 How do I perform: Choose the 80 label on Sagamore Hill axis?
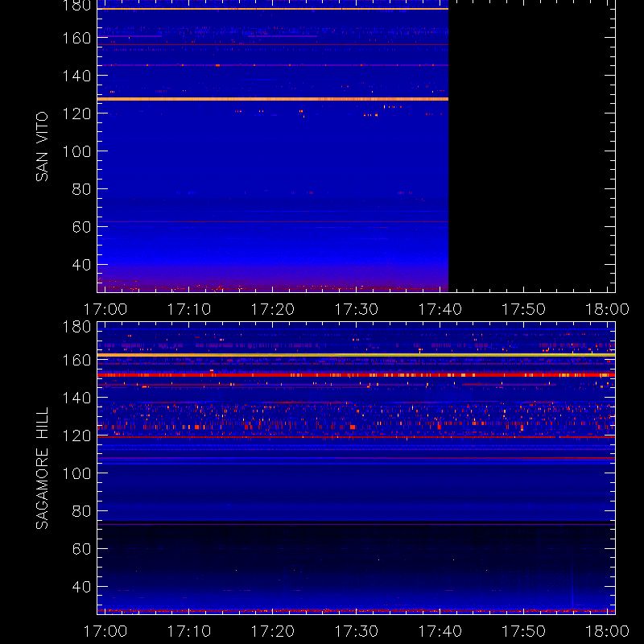(x=82, y=511)
